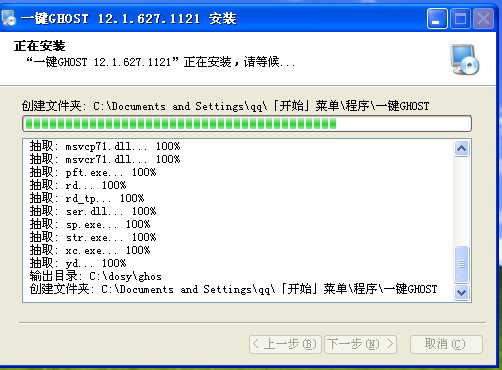Select the last 创建文件夹 log line in list
Viewport: 502px width, 370px height.
pyautogui.click(x=233, y=289)
